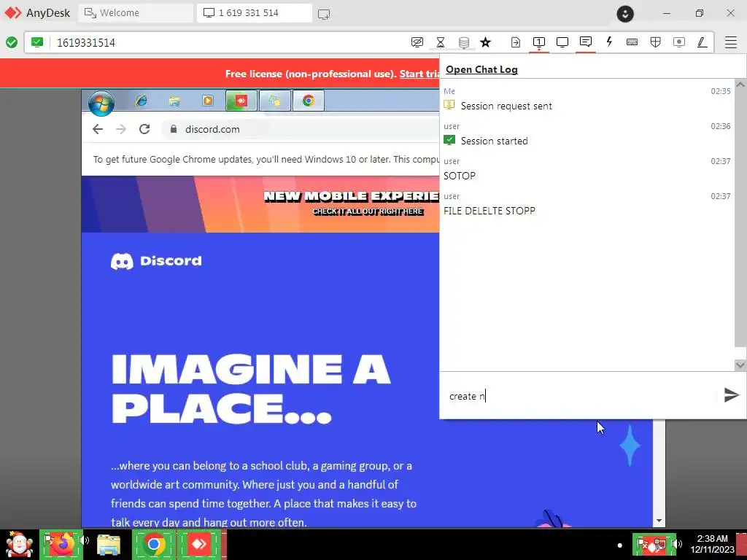747x560 pixels.
Task: Go back in the remote Chrome browser
Action: 98,129
